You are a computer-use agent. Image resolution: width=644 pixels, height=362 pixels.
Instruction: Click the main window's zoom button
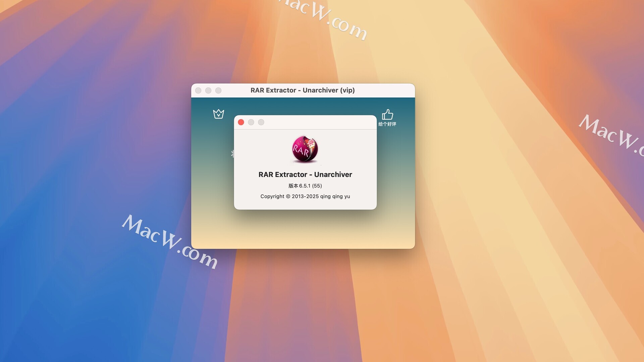click(x=218, y=90)
